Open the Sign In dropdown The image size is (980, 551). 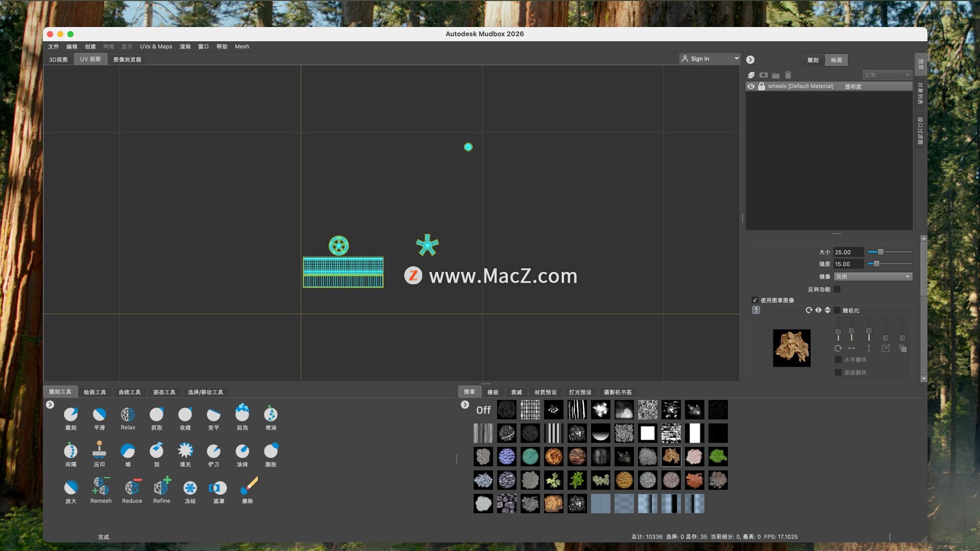click(x=709, y=59)
